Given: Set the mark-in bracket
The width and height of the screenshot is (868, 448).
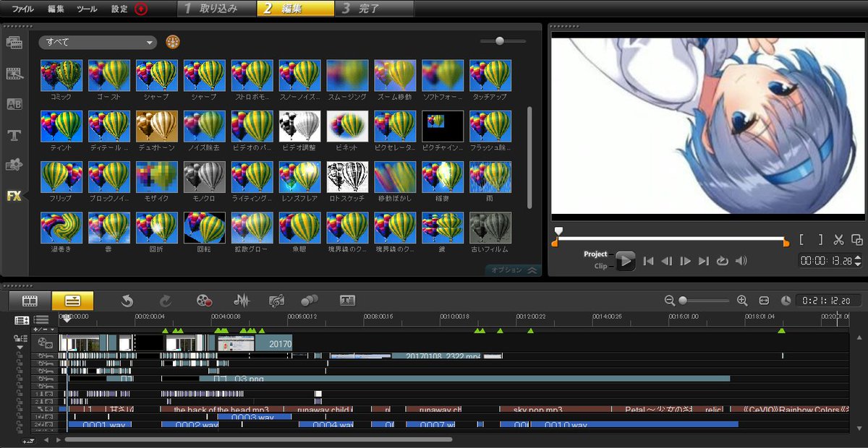Looking at the screenshot, I should click(802, 240).
